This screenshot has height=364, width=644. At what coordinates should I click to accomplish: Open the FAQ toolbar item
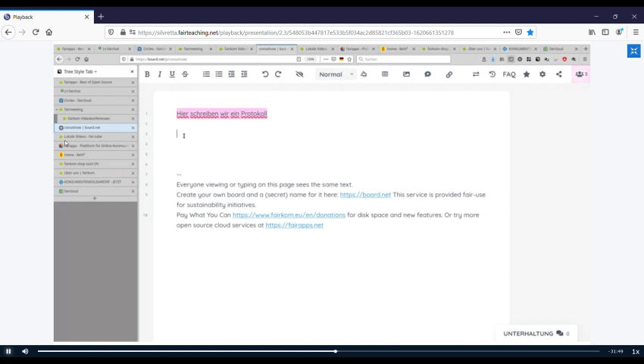pos(509,74)
